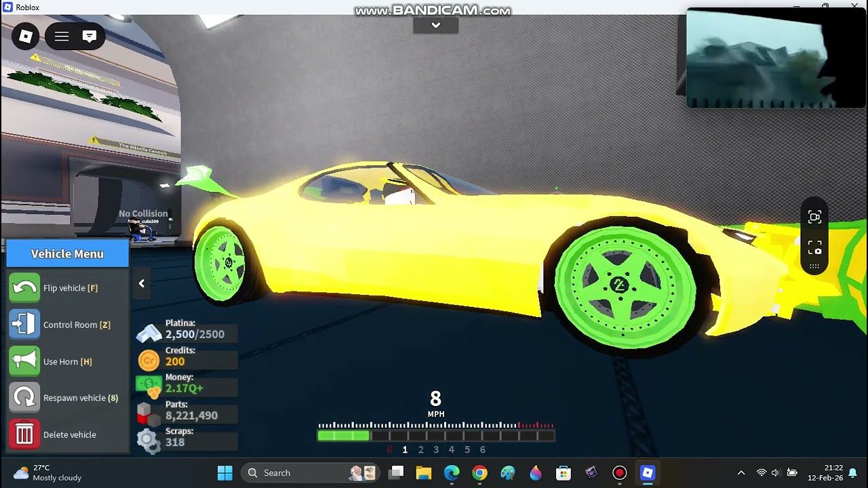Select gear 4 indicator
The image size is (868, 488).
pos(452,449)
